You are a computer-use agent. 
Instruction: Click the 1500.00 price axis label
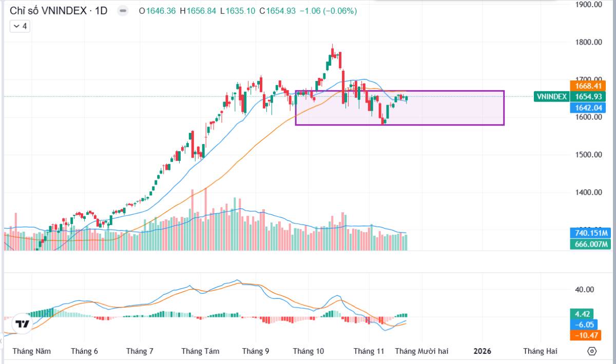pos(588,155)
